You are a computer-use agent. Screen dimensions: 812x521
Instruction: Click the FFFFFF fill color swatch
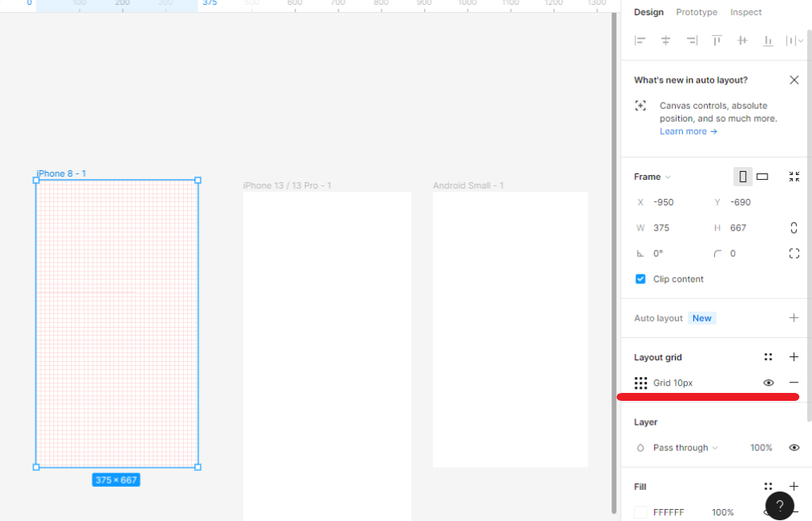(640, 512)
